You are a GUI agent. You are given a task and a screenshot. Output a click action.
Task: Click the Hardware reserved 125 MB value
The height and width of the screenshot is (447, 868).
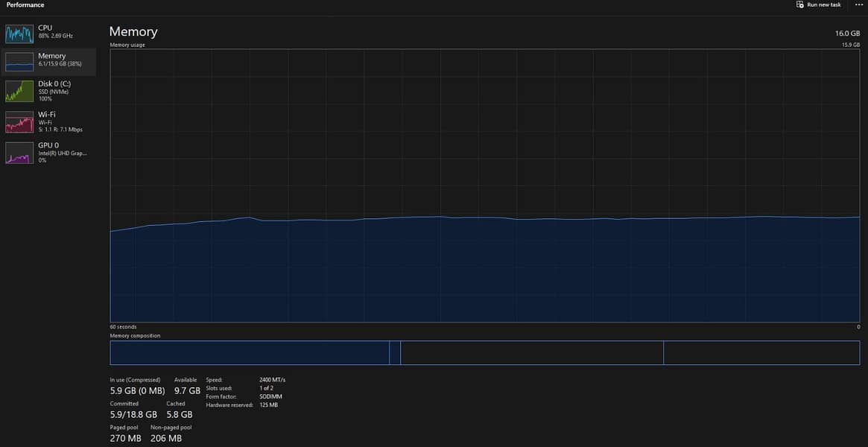point(268,405)
